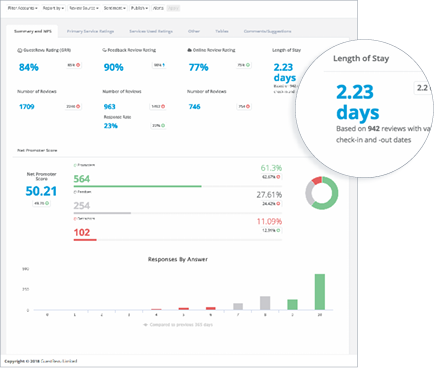The height and width of the screenshot is (368, 436).
Task: Click the 254 passives count
Action: coord(82,206)
